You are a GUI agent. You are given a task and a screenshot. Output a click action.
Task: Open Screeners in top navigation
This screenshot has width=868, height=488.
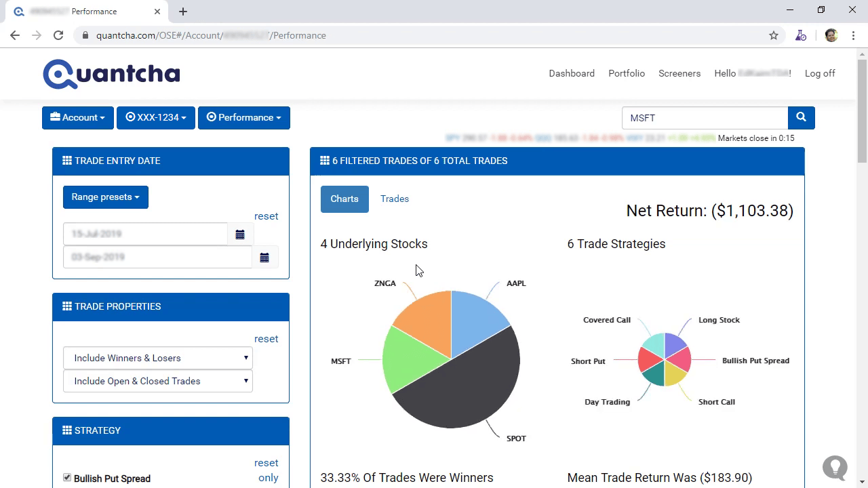[x=679, y=73]
